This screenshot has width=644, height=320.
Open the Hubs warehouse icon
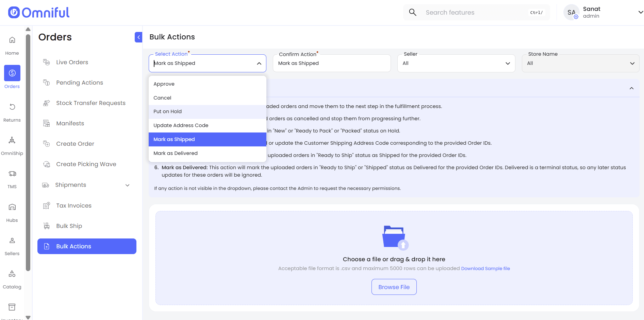coord(12,207)
